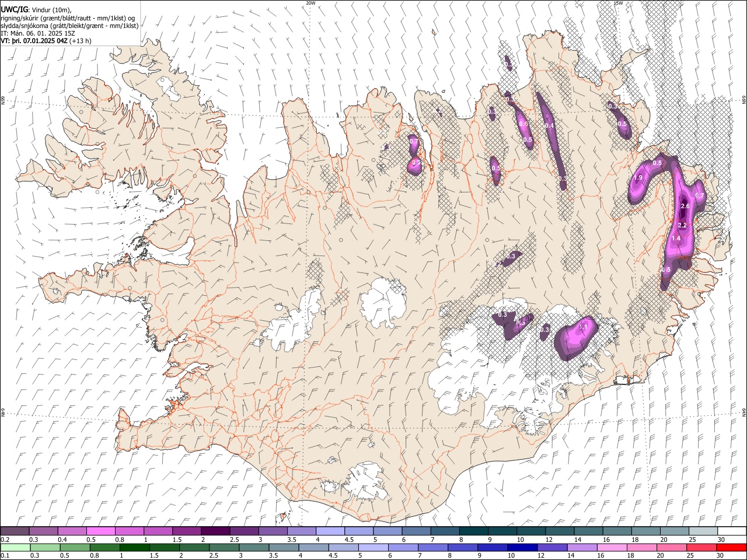Select the '2.5' label in green rain legend
Viewport: 747px width, 560px height.
214,556
